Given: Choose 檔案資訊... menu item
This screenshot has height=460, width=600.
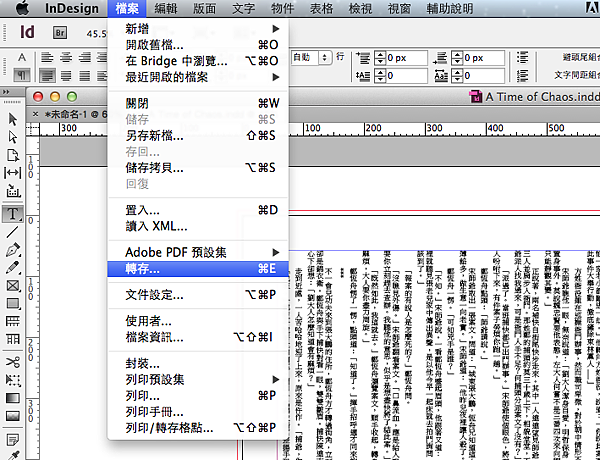Looking at the screenshot, I should tap(197, 338).
